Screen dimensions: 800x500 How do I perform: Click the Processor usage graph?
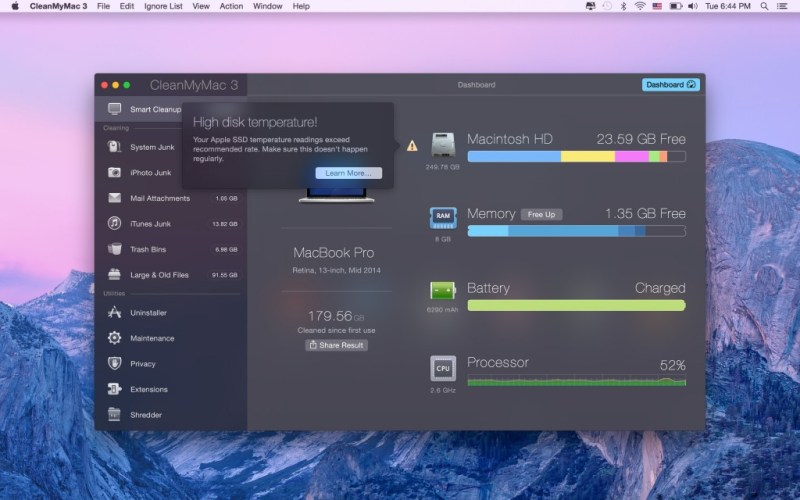tap(577, 381)
